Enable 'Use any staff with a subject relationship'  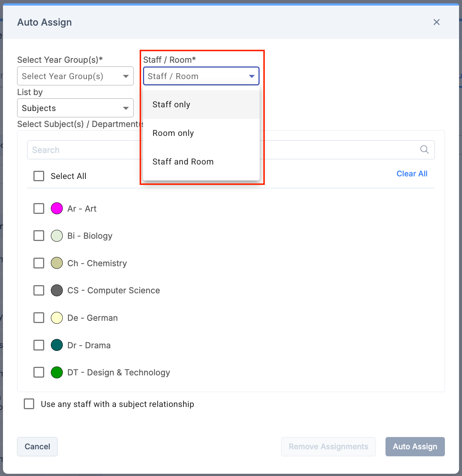(29, 404)
